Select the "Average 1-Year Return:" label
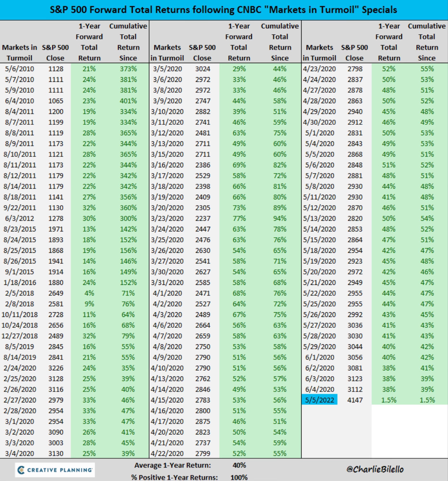 pyautogui.click(x=172, y=465)
